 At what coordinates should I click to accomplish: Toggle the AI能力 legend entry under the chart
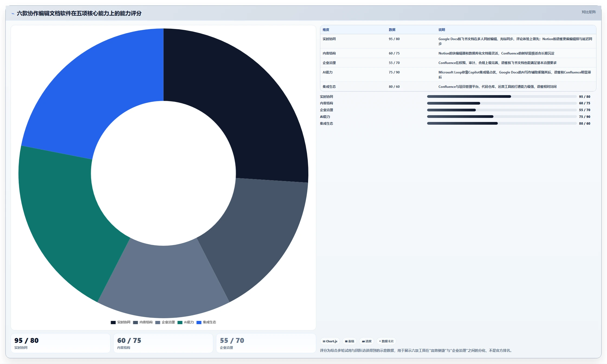(186, 322)
